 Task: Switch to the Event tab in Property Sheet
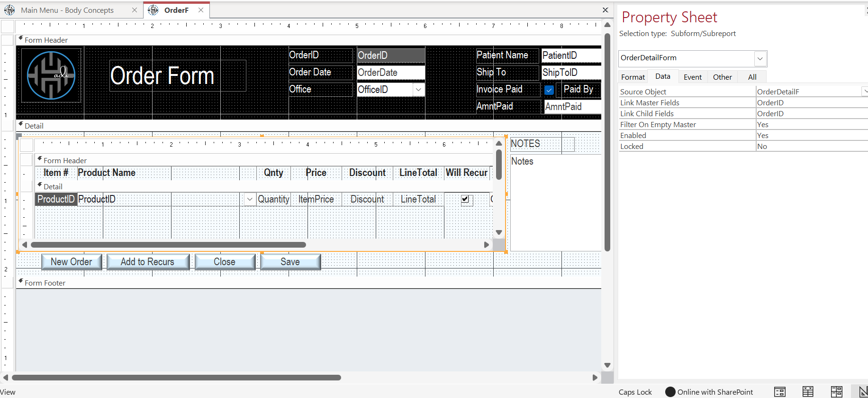coord(692,77)
